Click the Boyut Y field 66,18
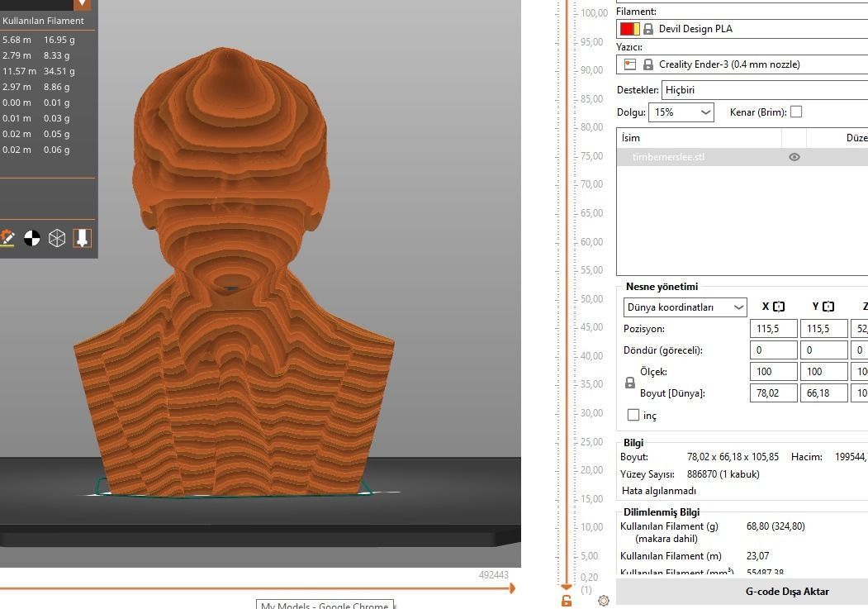Screen dimensions: 868x609 (x=823, y=393)
